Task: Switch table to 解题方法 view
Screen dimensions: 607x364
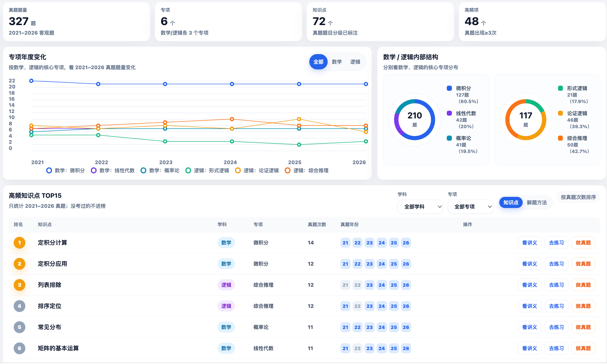Action: click(537, 203)
